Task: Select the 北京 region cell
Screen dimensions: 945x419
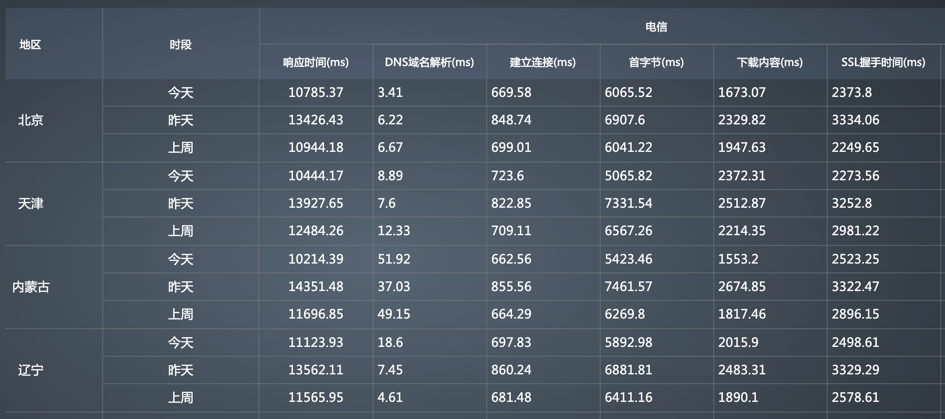Action: [x=30, y=120]
